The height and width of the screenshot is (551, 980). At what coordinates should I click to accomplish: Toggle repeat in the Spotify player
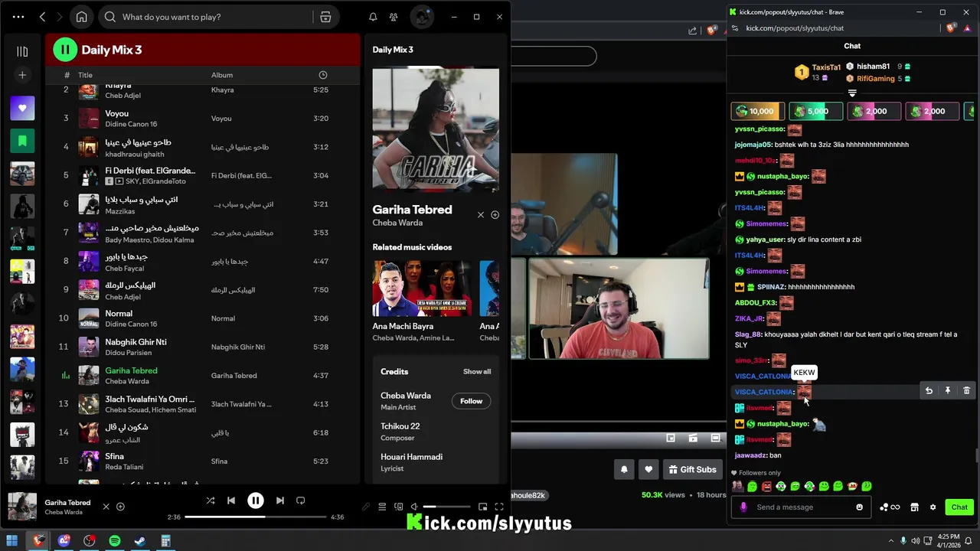[301, 500]
